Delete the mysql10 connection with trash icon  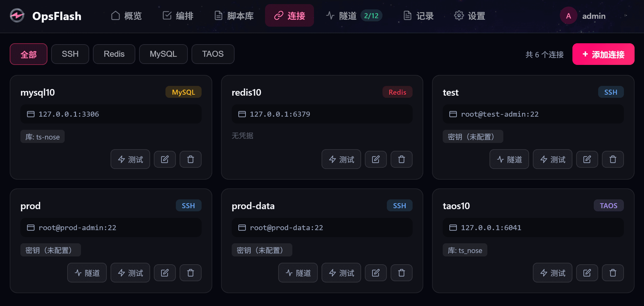click(190, 159)
